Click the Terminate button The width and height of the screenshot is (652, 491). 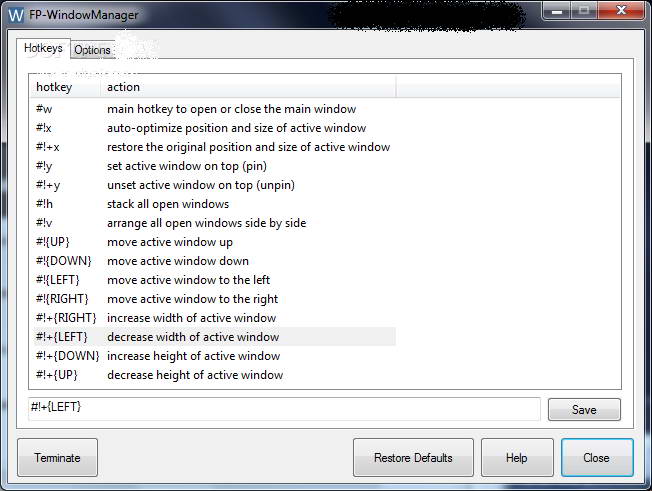[x=57, y=457]
